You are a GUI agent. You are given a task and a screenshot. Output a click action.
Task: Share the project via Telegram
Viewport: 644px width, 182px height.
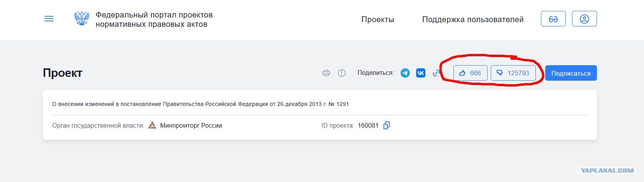point(405,73)
